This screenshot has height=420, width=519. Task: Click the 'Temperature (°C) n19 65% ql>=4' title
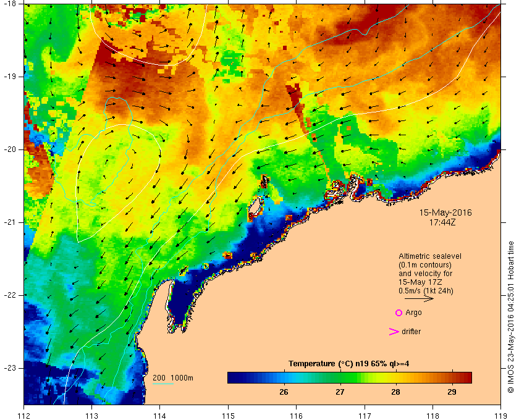349,364
